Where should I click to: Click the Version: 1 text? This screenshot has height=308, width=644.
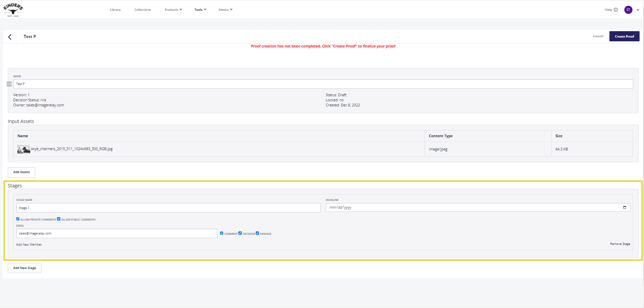21,95
